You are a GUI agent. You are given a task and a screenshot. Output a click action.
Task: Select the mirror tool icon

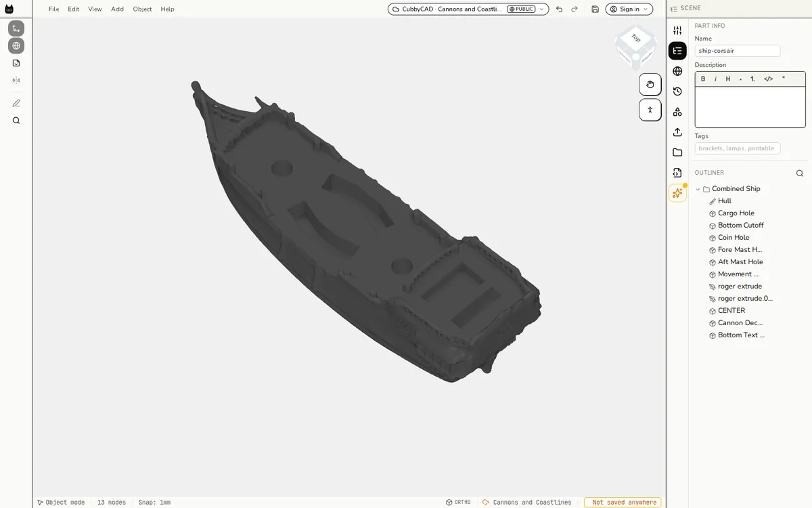[x=16, y=80]
